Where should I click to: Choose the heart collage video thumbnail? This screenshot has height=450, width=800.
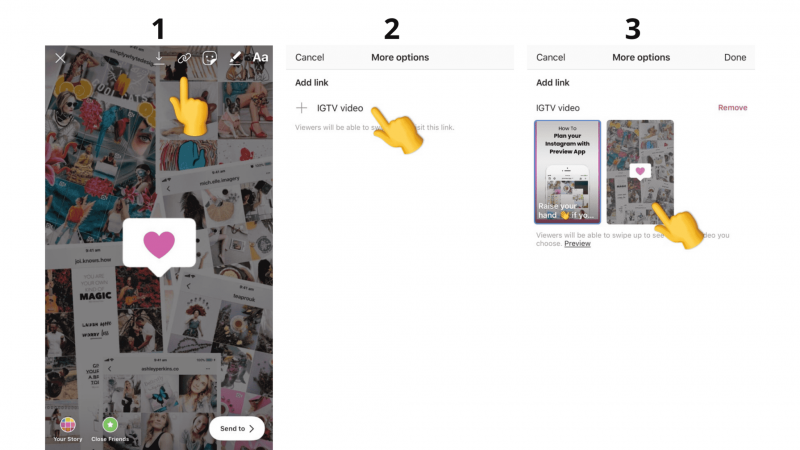(x=640, y=172)
